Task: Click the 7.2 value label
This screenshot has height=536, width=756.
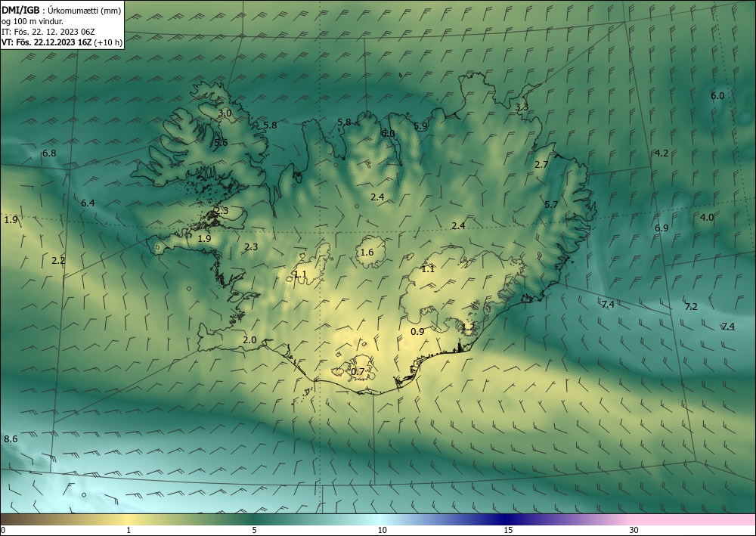Action: (x=692, y=307)
